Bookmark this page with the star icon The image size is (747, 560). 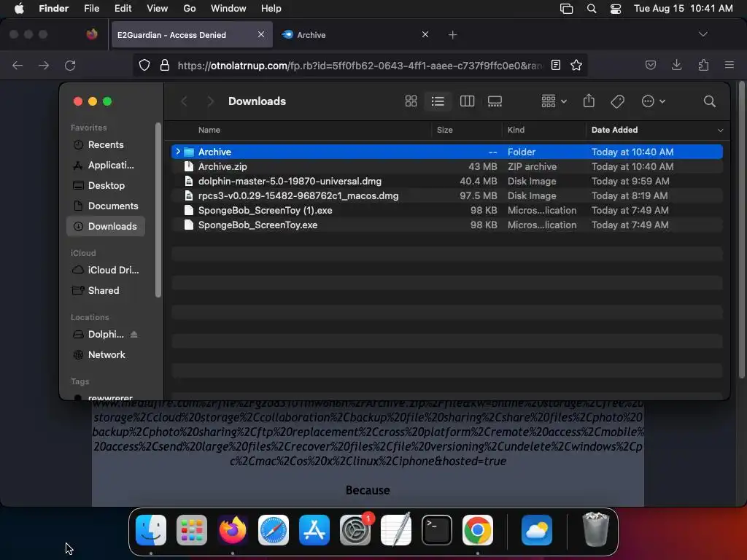pyautogui.click(x=576, y=65)
